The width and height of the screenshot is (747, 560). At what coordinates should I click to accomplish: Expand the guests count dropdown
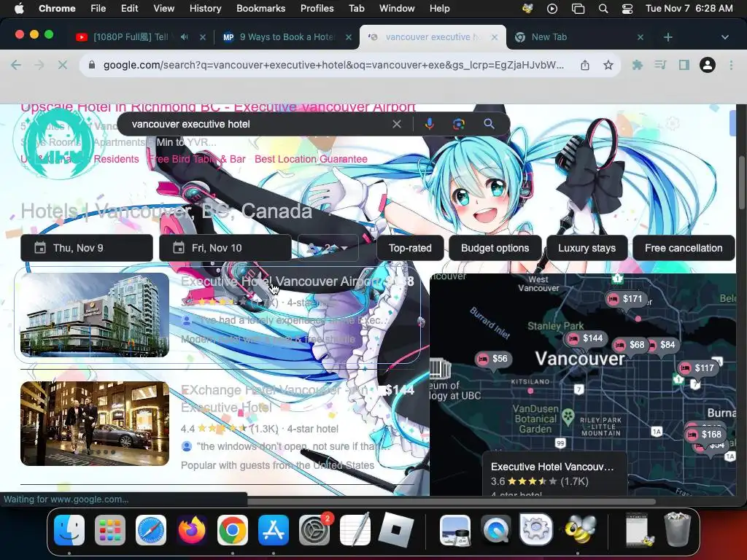pos(328,248)
